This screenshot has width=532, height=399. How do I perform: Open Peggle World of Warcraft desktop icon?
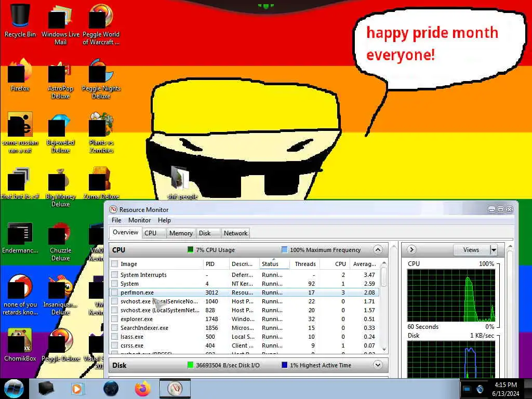101,24
